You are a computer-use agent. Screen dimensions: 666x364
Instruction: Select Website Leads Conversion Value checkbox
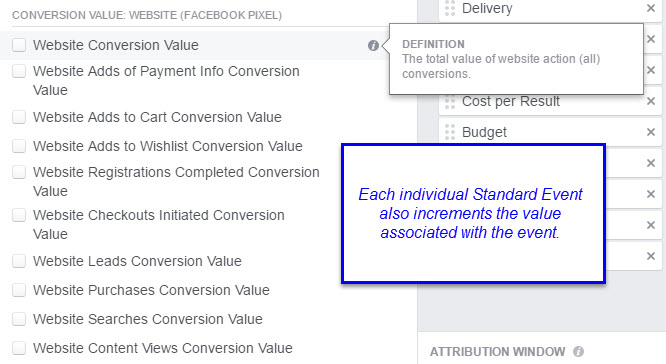pyautogui.click(x=19, y=261)
